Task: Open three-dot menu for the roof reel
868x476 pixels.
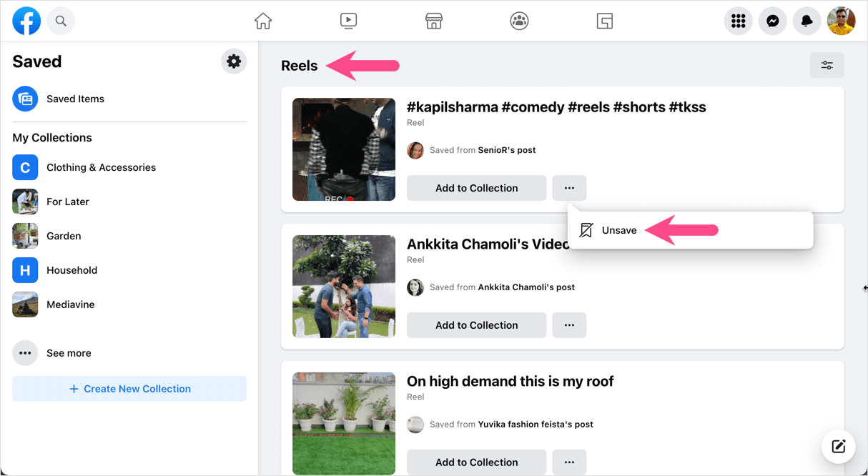Action: [569, 462]
